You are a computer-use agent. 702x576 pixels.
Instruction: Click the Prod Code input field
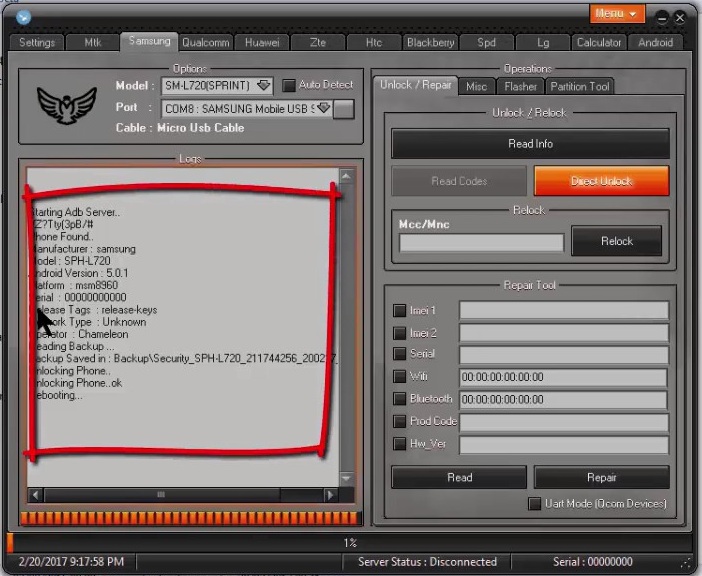coord(564,422)
